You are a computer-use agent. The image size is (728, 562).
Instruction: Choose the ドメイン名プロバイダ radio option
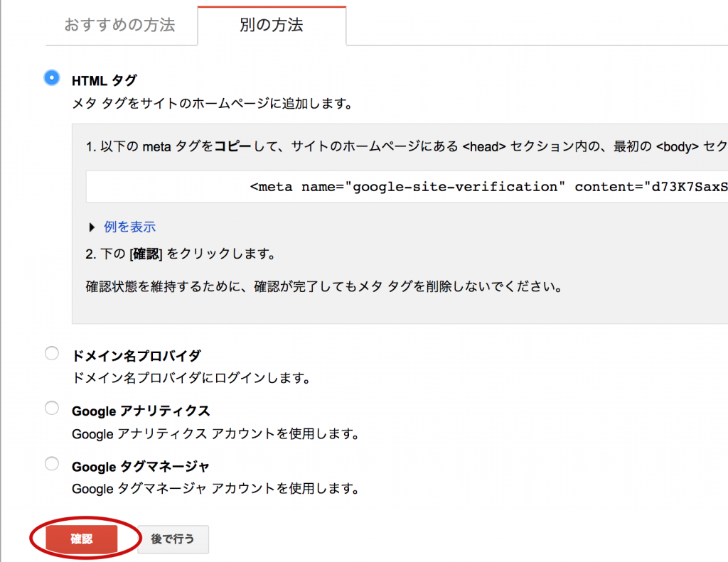pyautogui.click(x=51, y=353)
